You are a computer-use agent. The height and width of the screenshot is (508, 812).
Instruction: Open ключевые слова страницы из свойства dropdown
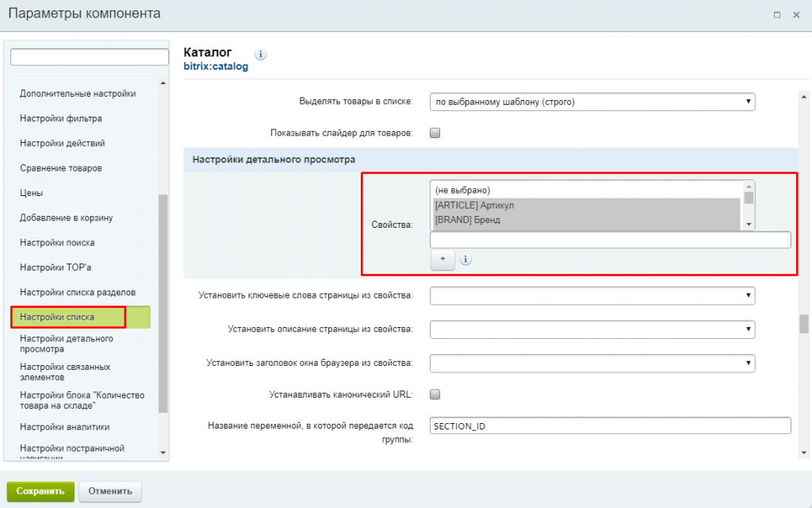pos(592,295)
